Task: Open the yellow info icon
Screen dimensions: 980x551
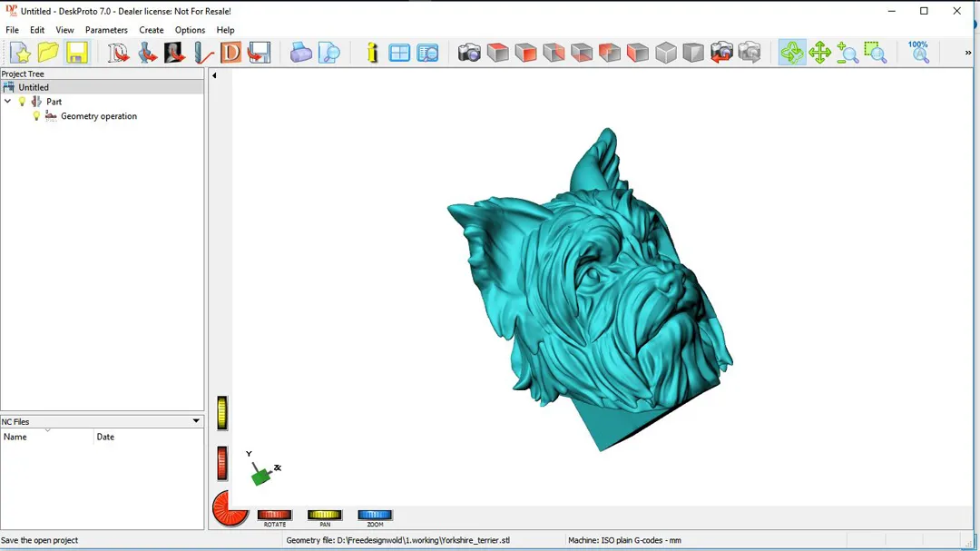Action: pyautogui.click(x=372, y=53)
